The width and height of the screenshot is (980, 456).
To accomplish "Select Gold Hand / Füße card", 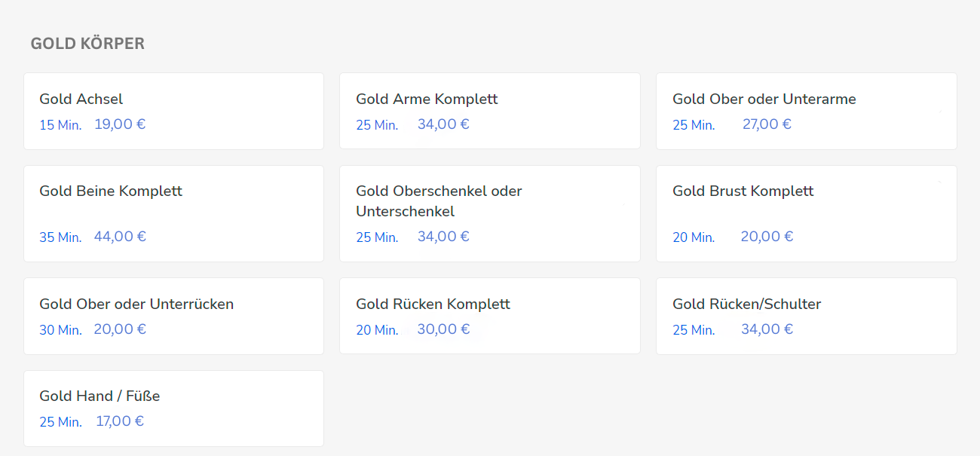I will (x=173, y=408).
